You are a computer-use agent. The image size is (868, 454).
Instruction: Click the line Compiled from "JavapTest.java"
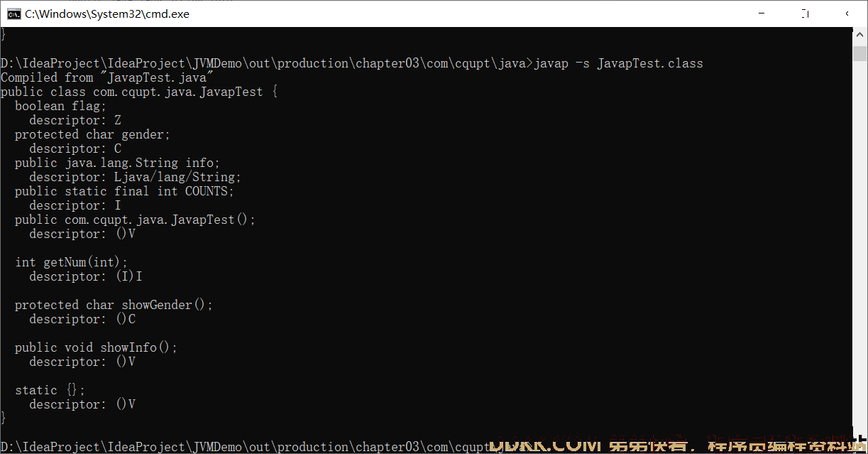(x=107, y=77)
